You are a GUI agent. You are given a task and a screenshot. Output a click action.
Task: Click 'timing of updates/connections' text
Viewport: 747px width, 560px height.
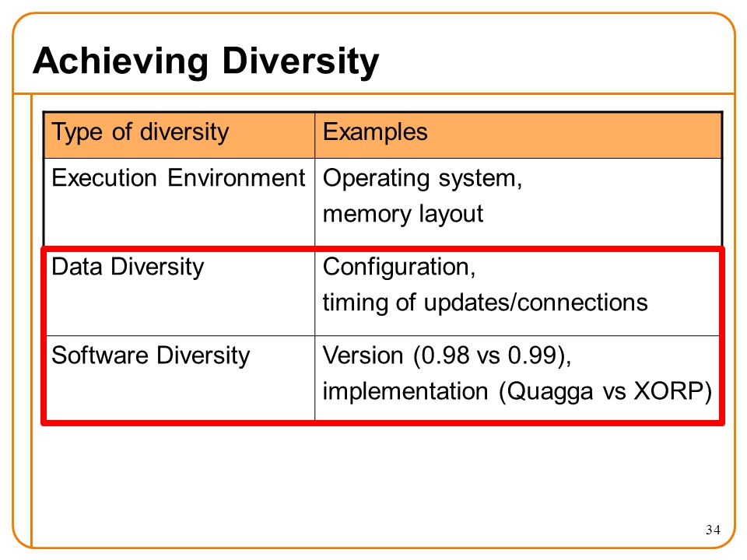coord(486,303)
